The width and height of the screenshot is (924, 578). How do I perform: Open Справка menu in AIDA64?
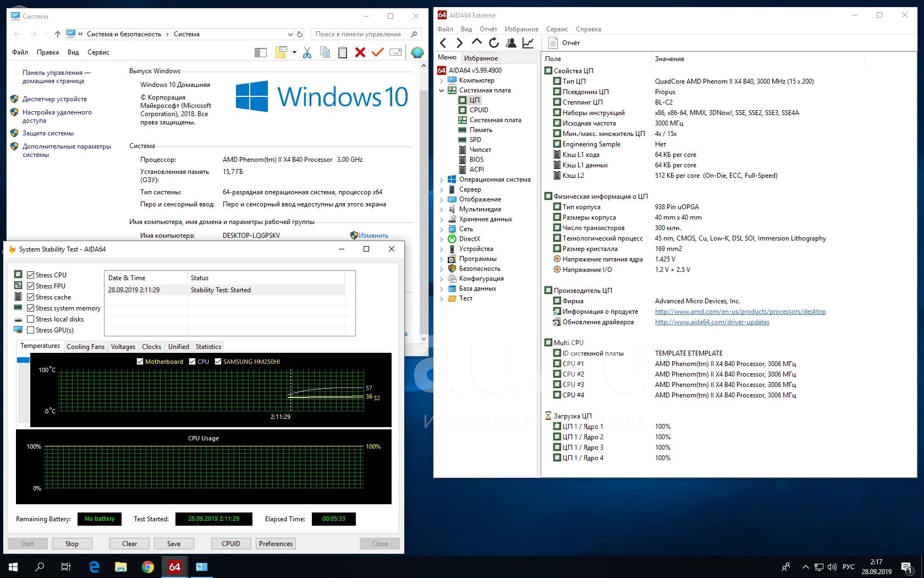click(x=588, y=29)
